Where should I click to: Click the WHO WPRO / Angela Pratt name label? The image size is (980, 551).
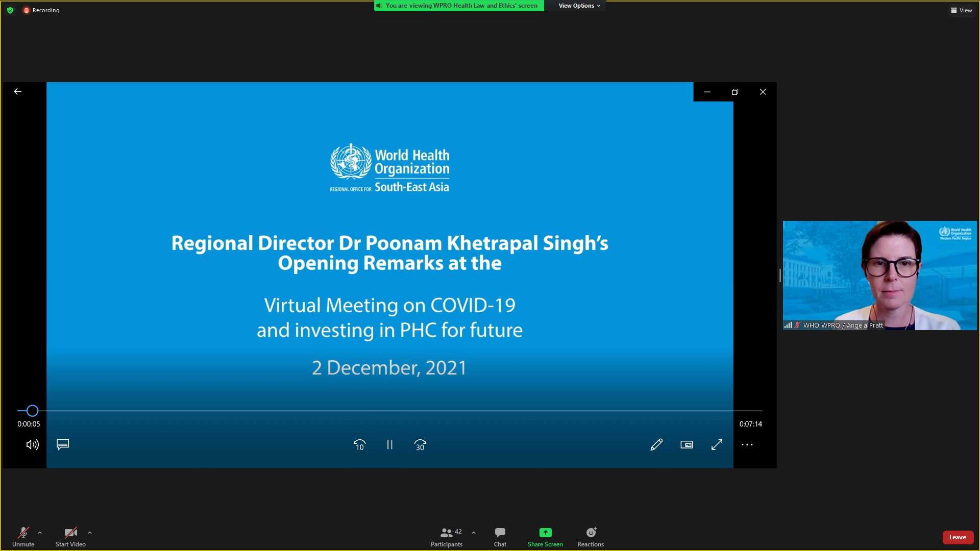tap(843, 325)
